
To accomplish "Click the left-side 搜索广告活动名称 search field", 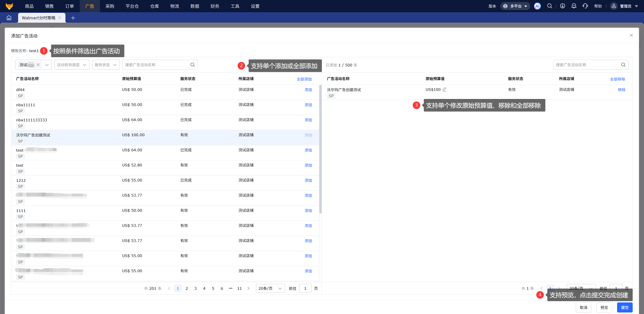I will tap(156, 65).
